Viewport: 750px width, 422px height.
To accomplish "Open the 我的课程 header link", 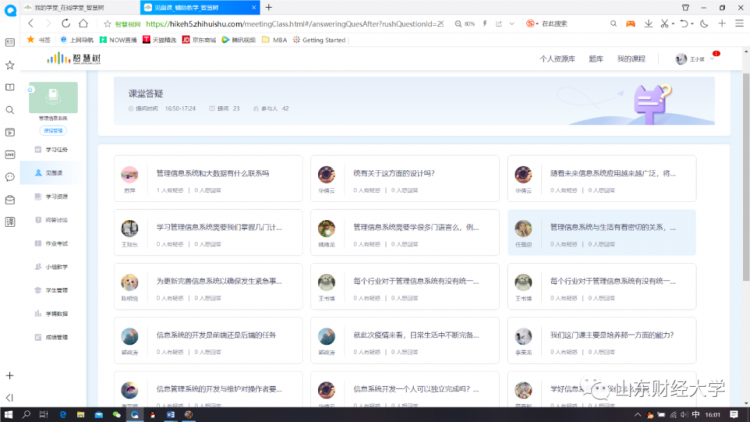I will pyautogui.click(x=631, y=59).
